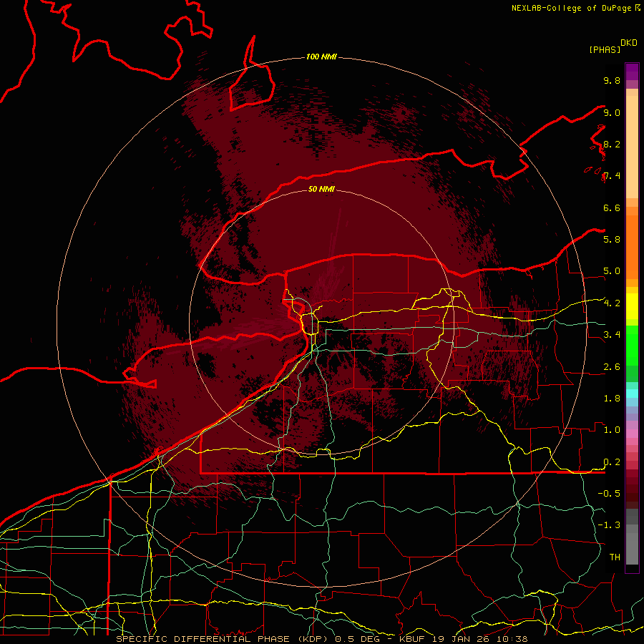Click the 4.2 scale value

click(x=612, y=303)
